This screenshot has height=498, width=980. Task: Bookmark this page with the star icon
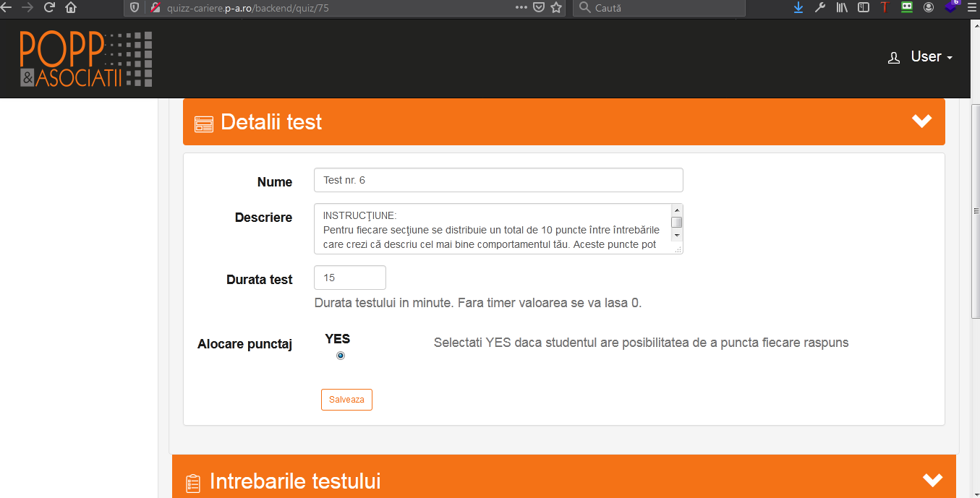click(x=556, y=8)
